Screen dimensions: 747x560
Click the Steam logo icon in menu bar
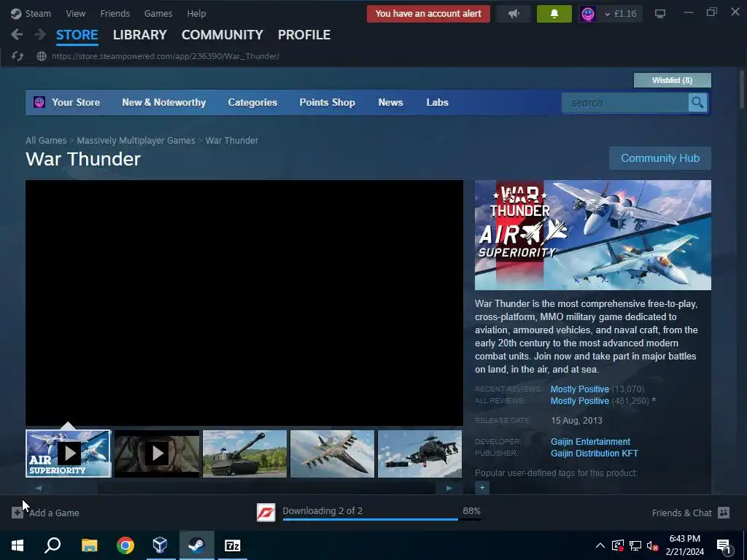[16, 13]
